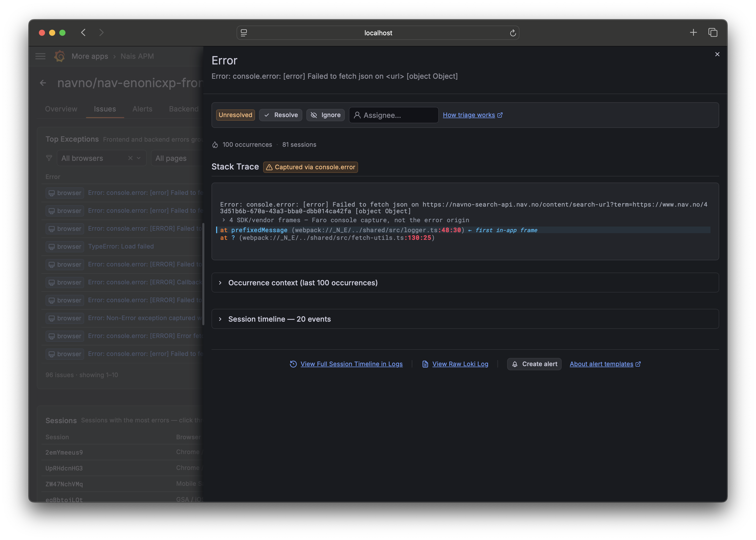Open the Backend tab
Image resolution: width=756 pixels, height=540 pixels.
point(183,109)
